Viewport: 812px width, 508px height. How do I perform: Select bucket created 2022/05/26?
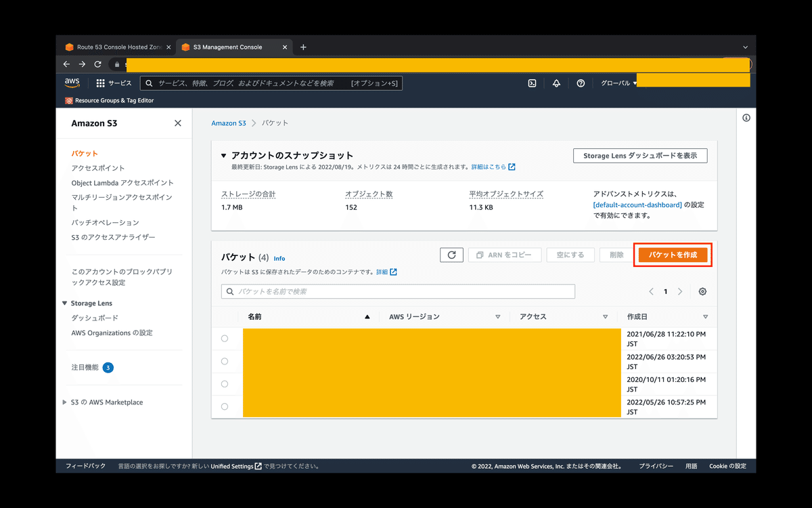click(x=225, y=406)
